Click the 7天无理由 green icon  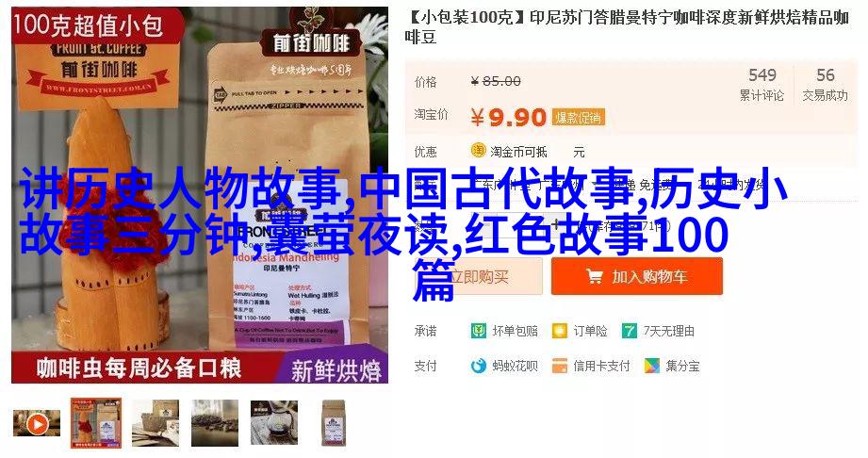click(x=630, y=331)
